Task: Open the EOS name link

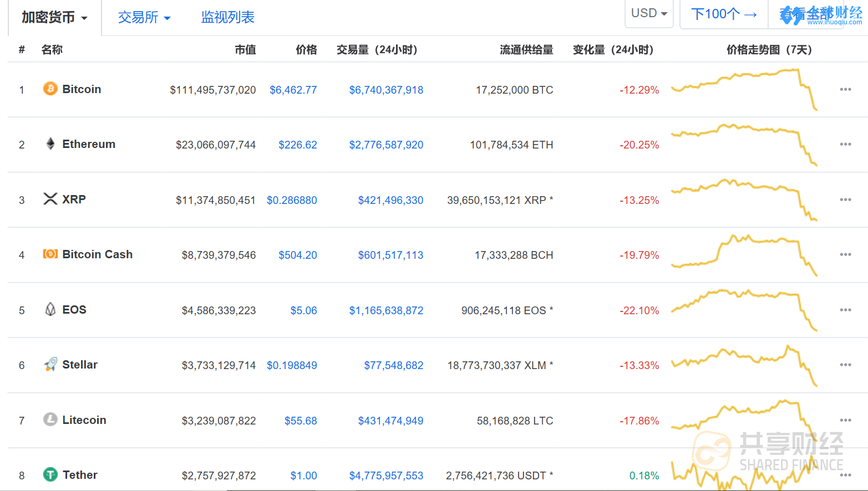Action: coord(74,310)
